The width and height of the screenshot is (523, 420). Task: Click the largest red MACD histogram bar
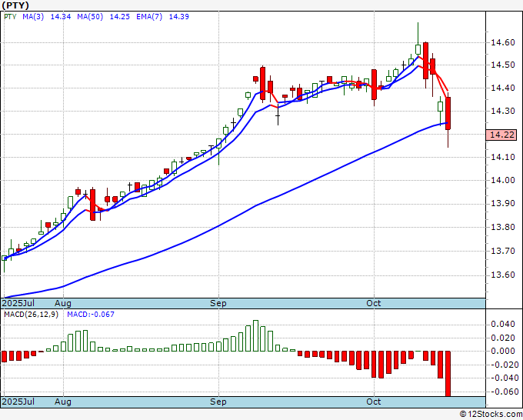click(448, 374)
